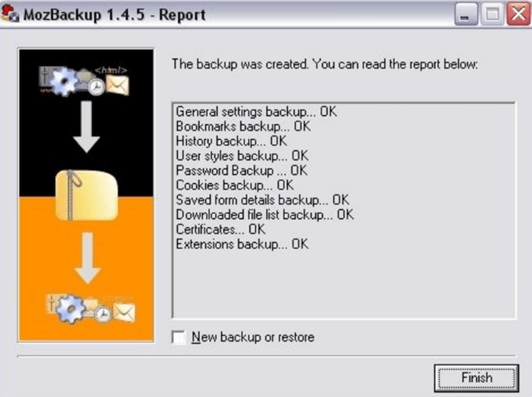
Task: Click the 'Bookmarks backup... OK' report line
Action: click(244, 127)
